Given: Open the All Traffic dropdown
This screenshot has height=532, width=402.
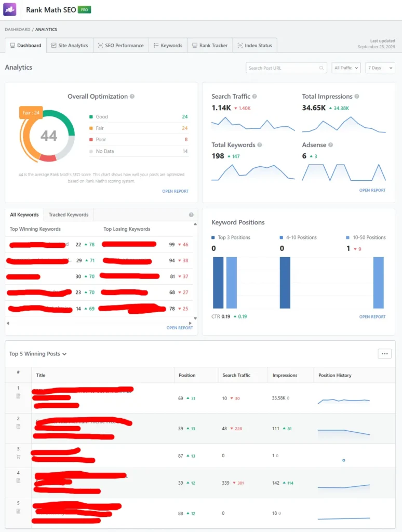Looking at the screenshot, I should click(x=346, y=68).
